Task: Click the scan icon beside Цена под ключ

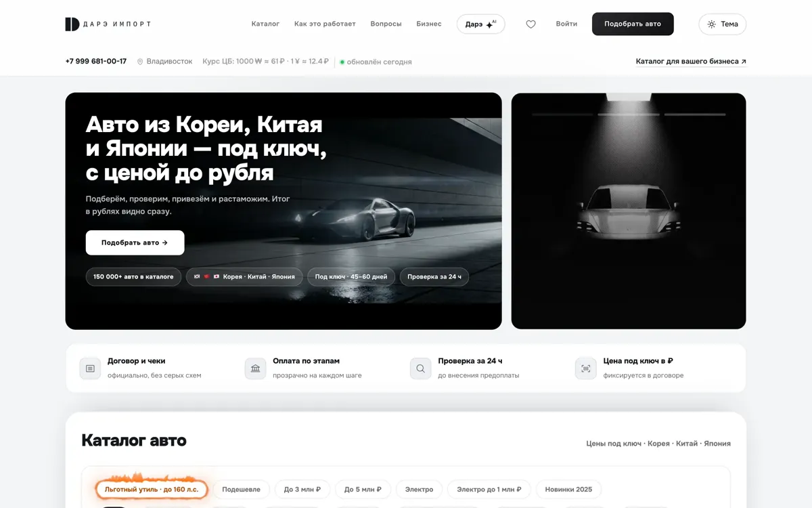Action: tap(585, 368)
